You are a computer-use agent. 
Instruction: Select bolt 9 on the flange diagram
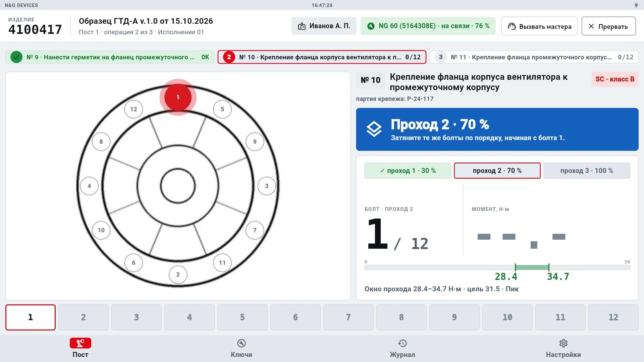pyautogui.click(x=255, y=142)
